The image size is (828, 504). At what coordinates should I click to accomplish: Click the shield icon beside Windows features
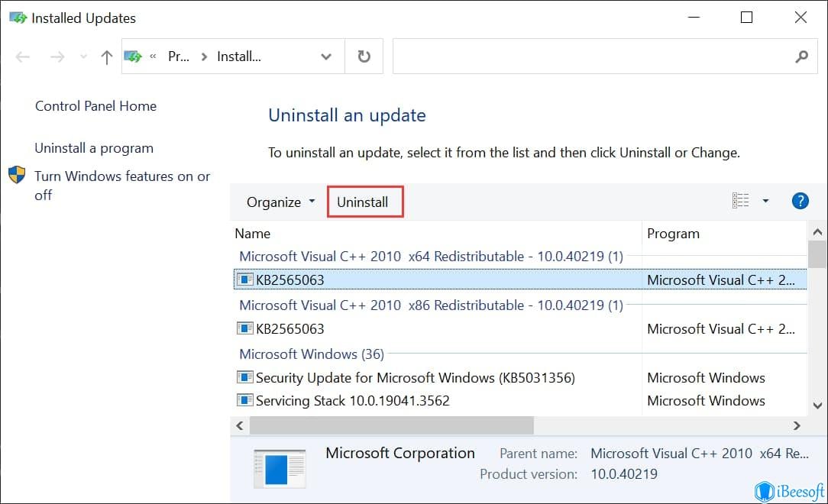tap(17, 175)
